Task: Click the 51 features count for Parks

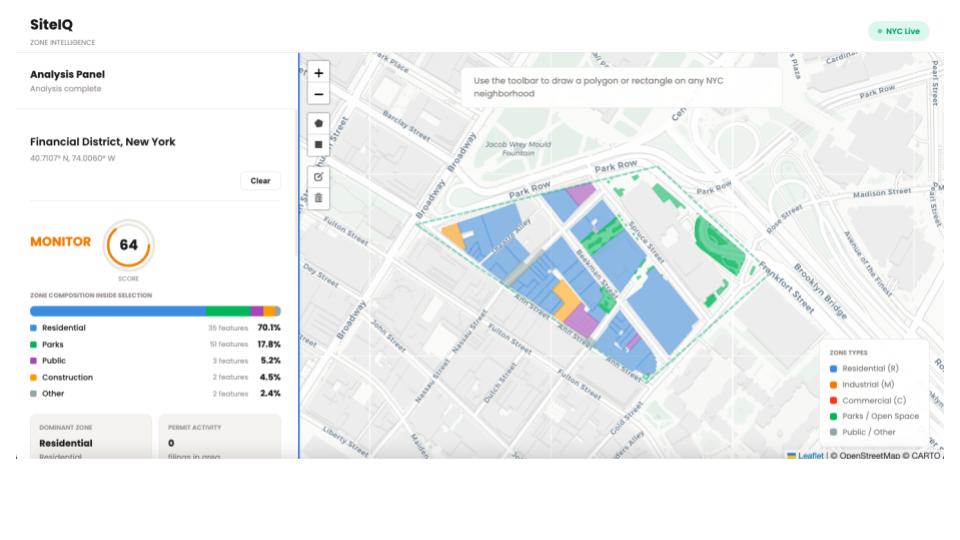Action: pyautogui.click(x=229, y=345)
